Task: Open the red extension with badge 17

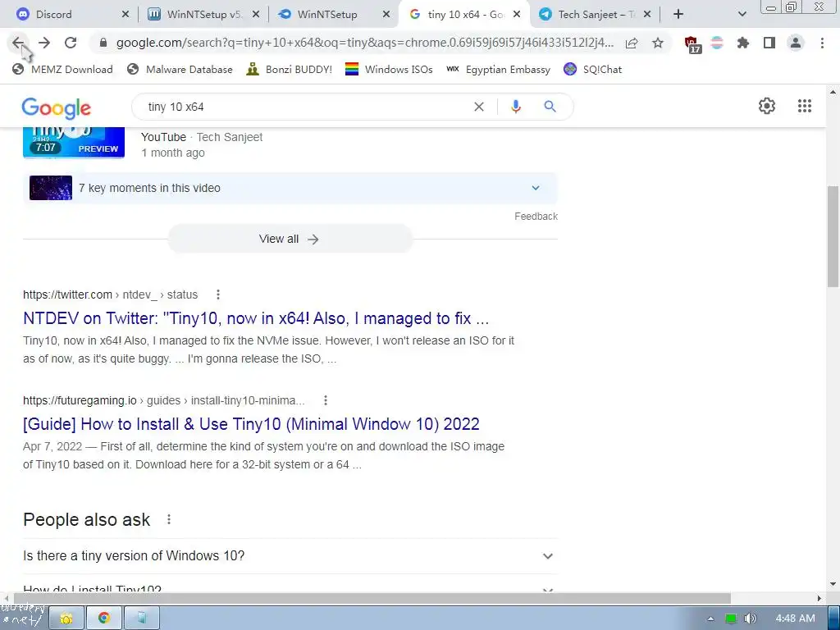Action: (x=692, y=44)
